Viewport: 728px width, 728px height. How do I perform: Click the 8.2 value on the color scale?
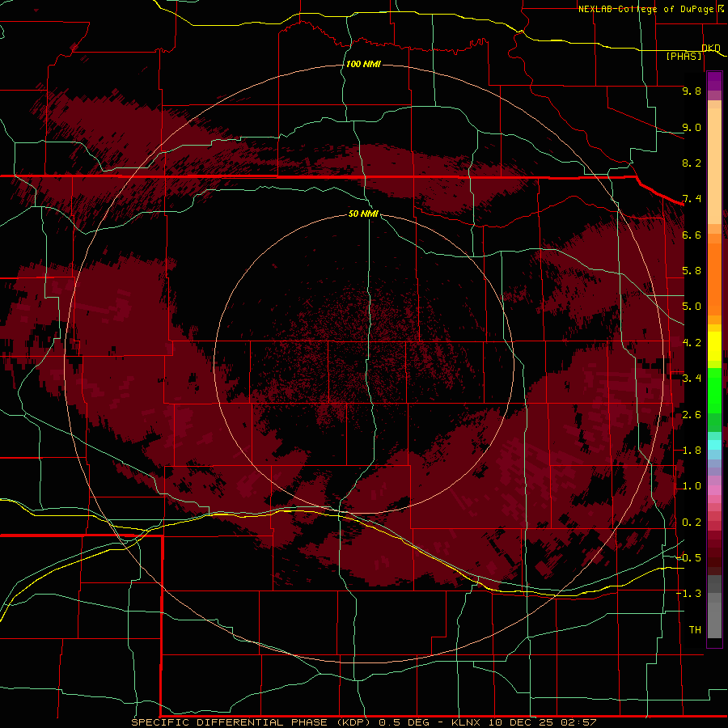tap(692, 163)
